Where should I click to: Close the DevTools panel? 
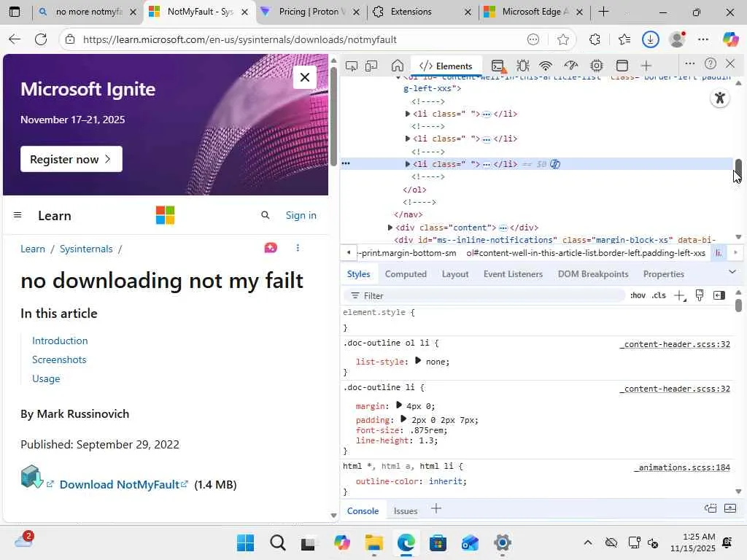tap(730, 63)
